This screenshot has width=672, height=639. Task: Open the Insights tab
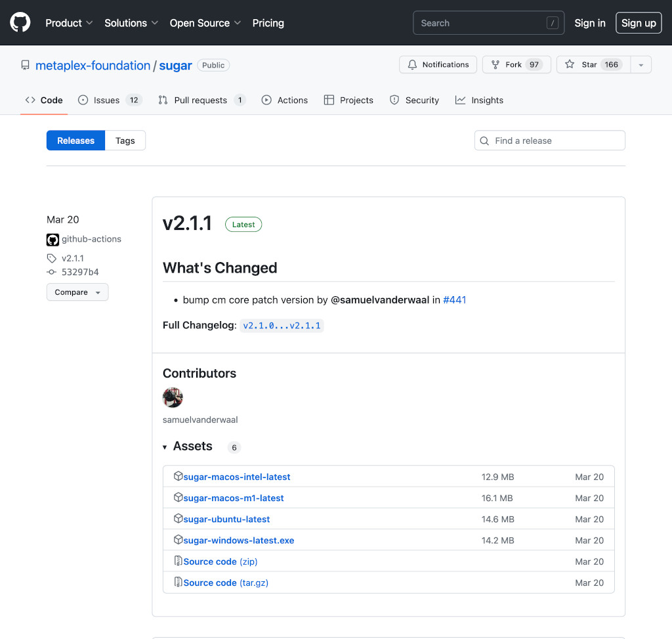pos(479,100)
